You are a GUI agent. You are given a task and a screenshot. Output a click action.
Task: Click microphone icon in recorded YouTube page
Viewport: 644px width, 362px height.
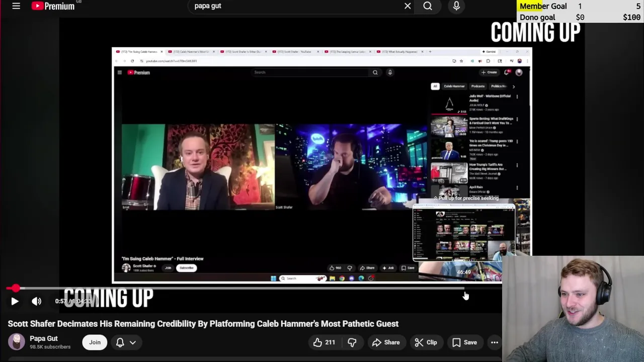(389, 72)
